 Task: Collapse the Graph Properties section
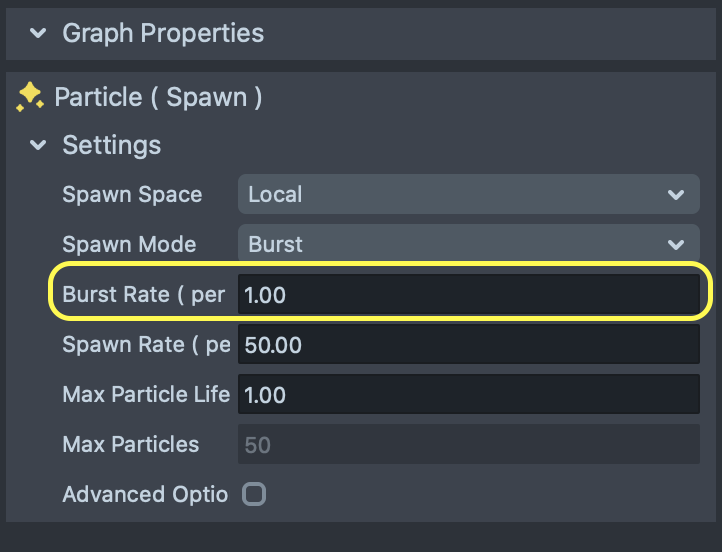[38, 33]
